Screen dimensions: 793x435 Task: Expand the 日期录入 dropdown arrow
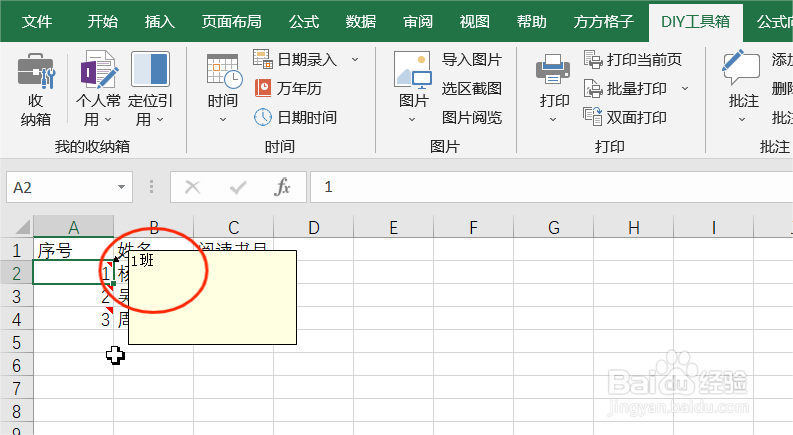pyautogui.click(x=355, y=60)
